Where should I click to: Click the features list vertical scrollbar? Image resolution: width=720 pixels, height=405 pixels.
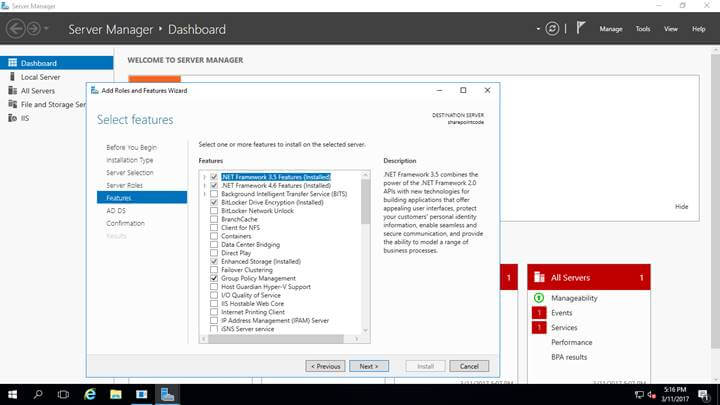coord(366,253)
